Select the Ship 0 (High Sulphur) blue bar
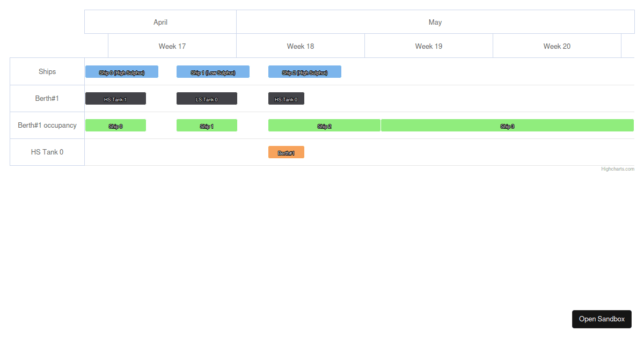This screenshot has width=644, height=338. point(122,71)
